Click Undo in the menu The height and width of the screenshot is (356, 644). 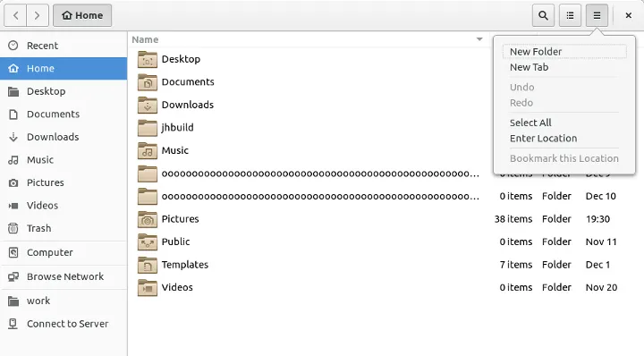[x=564, y=88]
